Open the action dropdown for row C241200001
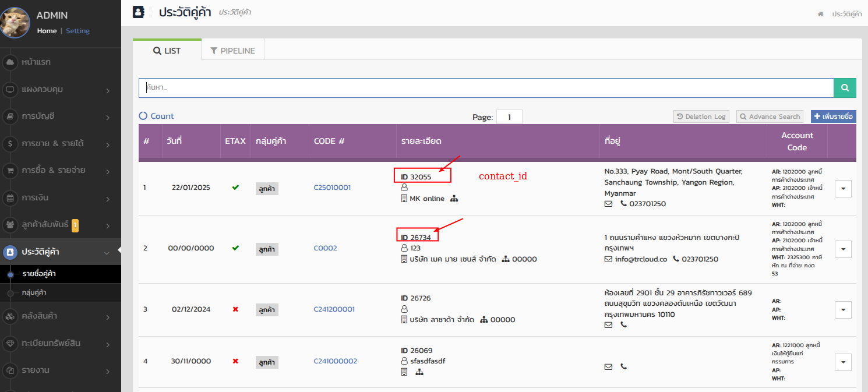Viewport: 868px width, 392px height. click(x=844, y=310)
